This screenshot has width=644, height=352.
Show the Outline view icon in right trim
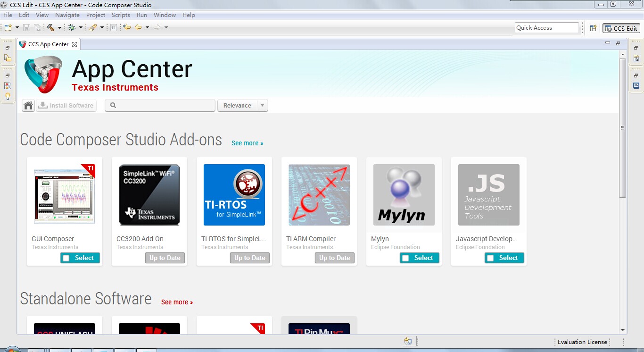(x=636, y=59)
